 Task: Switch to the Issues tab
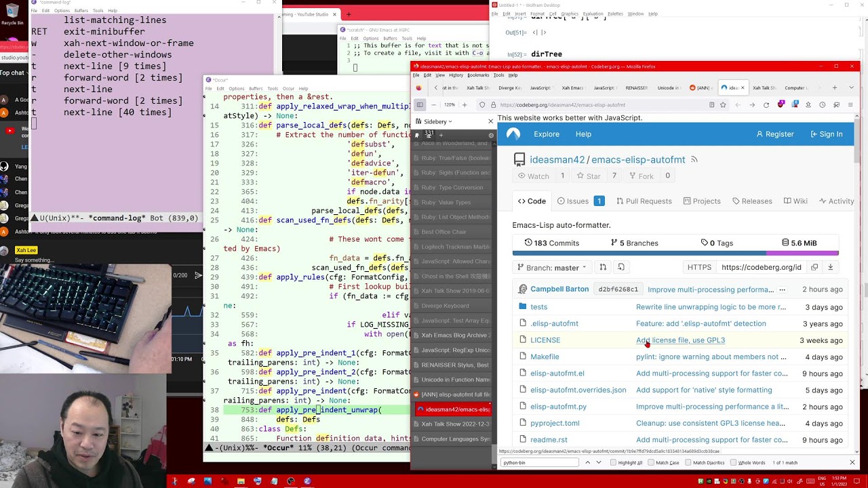[580, 201]
